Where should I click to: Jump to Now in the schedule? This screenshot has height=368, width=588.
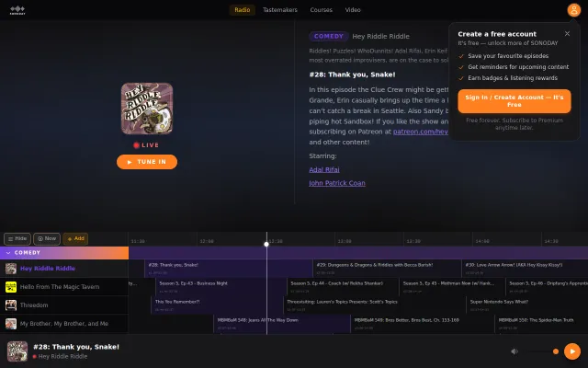tap(47, 239)
